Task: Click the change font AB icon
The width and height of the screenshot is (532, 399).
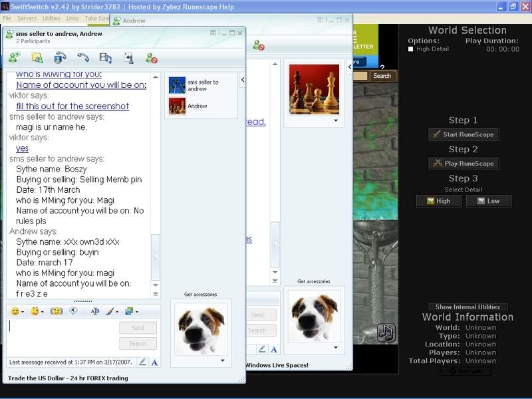Action: point(95,311)
